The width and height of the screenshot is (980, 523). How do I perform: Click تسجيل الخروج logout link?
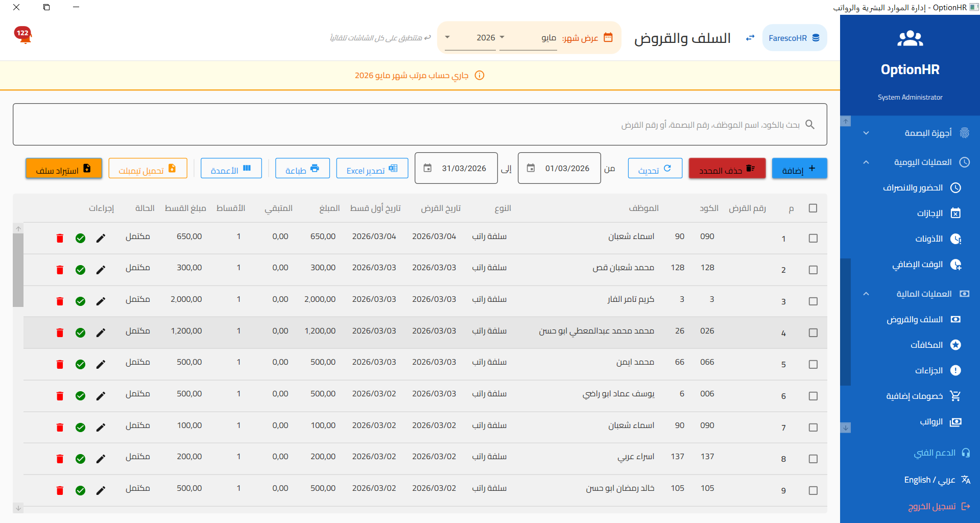939,507
